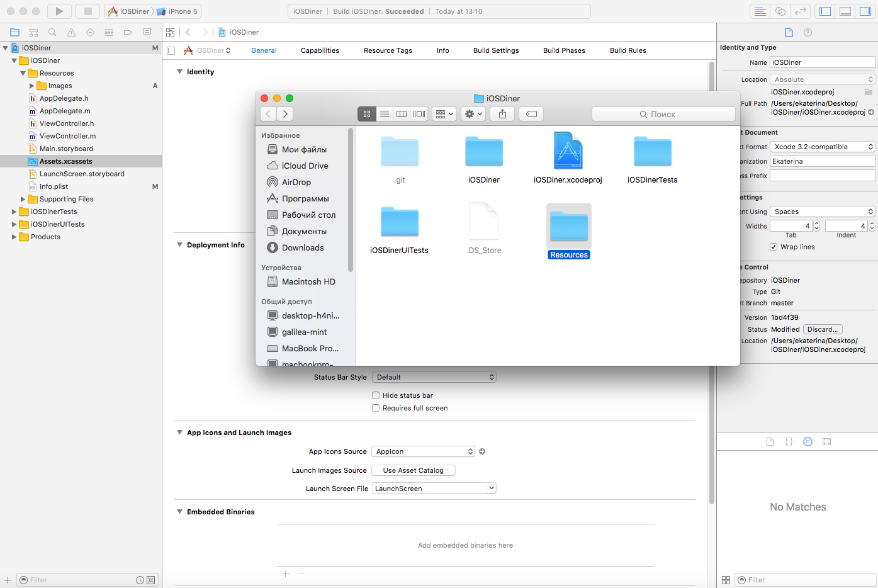Open the Report navigator icon
Image resolution: width=878 pixels, height=588 pixels.
pos(147,32)
